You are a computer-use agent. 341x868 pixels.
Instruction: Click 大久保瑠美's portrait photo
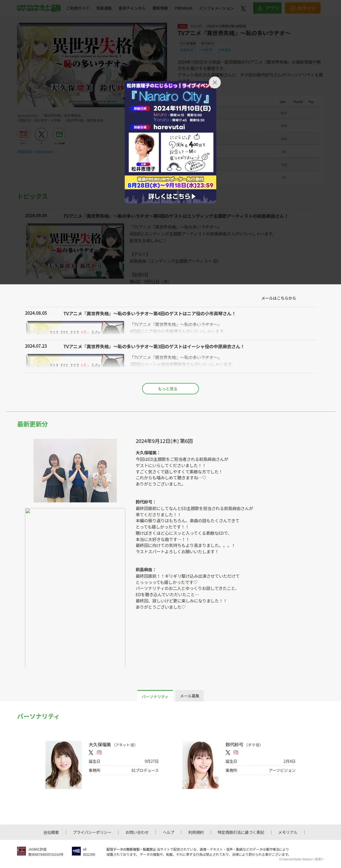point(64,765)
